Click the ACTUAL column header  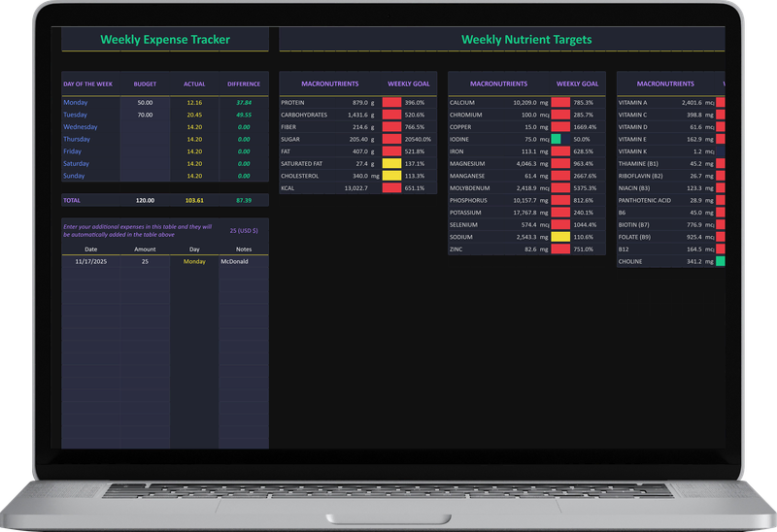pos(194,84)
